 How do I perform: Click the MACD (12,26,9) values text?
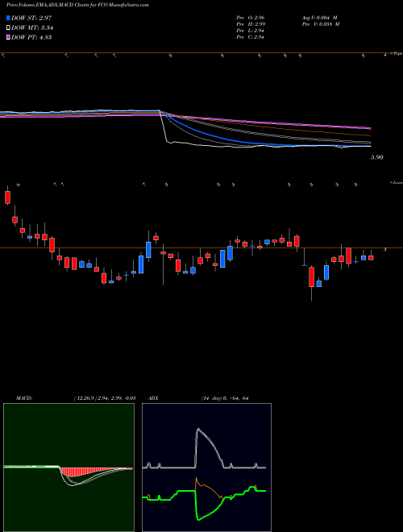[x=105, y=398]
